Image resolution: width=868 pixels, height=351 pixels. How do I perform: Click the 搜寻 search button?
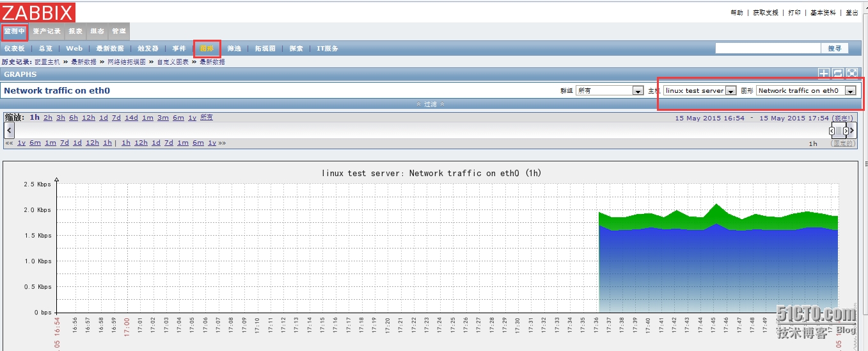pyautogui.click(x=835, y=48)
